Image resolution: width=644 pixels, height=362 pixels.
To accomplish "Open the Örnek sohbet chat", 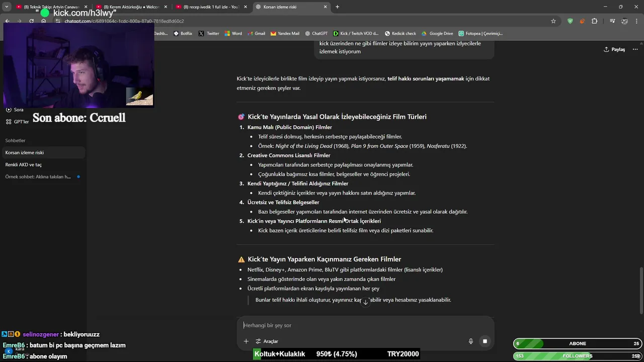I will coord(43,176).
